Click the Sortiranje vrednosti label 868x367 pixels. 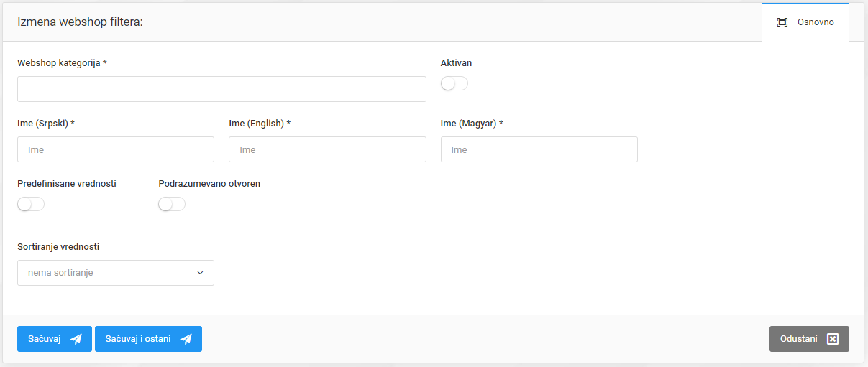pyautogui.click(x=58, y=247)
